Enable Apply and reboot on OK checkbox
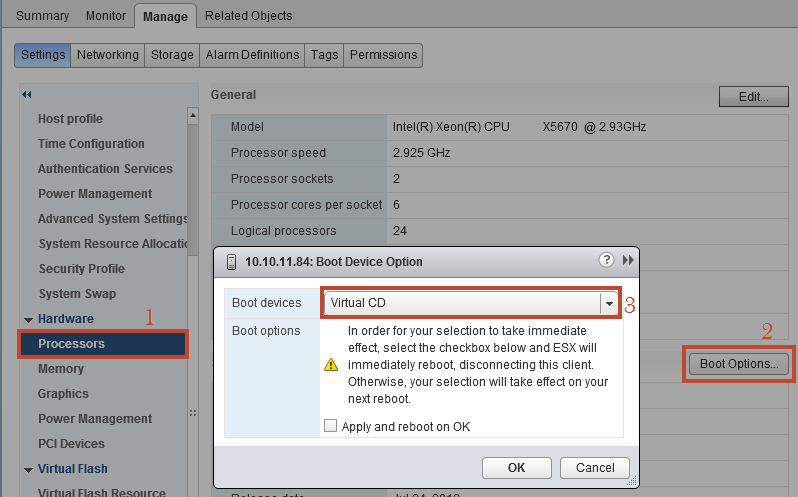 331,426
